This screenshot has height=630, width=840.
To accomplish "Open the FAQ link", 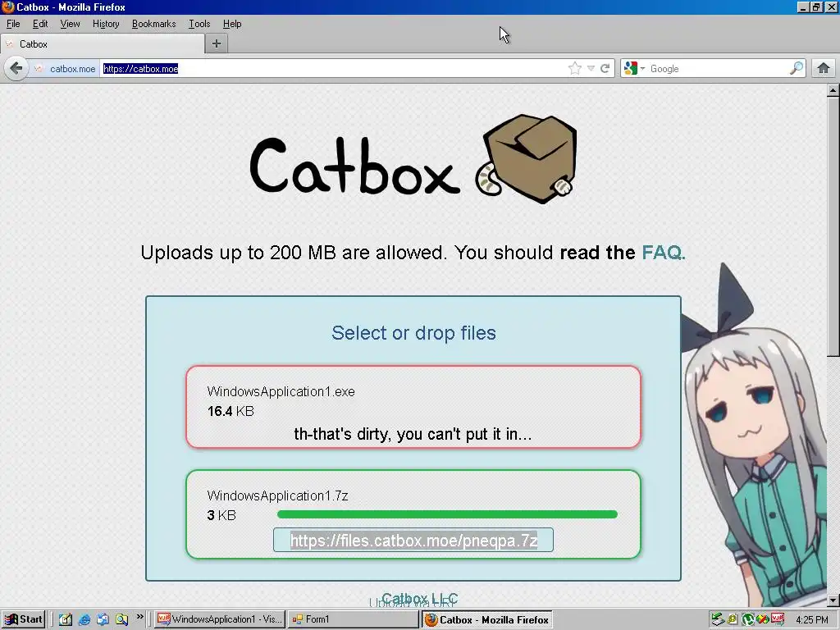I will click(x=663, y=253).
